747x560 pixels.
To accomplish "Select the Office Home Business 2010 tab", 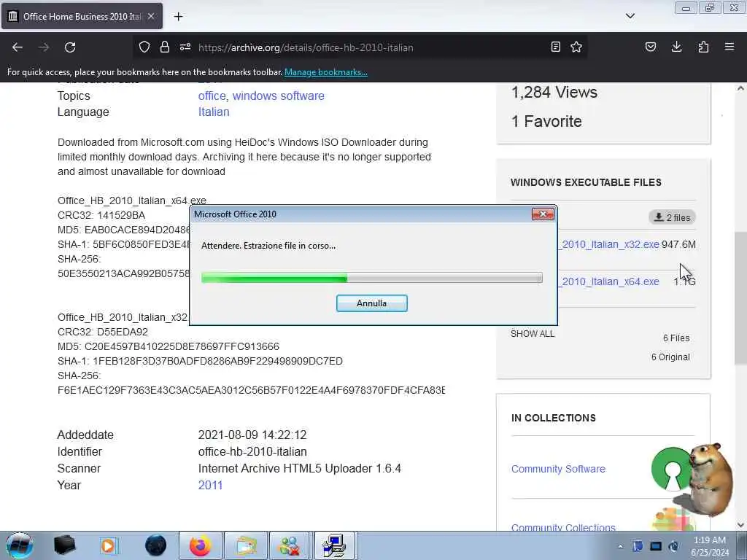I will point(82,16).
